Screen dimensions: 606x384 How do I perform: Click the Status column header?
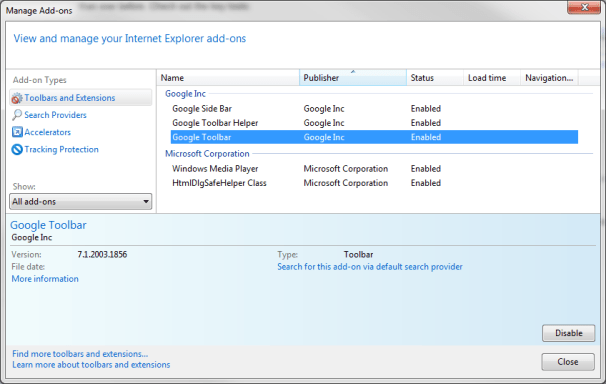pyautogui.click(x=435, y=78)
